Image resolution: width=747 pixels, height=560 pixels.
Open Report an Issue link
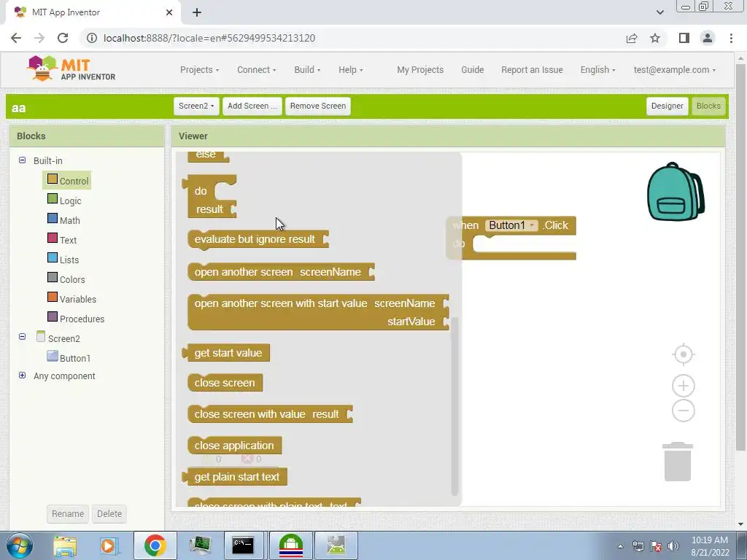pos(532,70)
